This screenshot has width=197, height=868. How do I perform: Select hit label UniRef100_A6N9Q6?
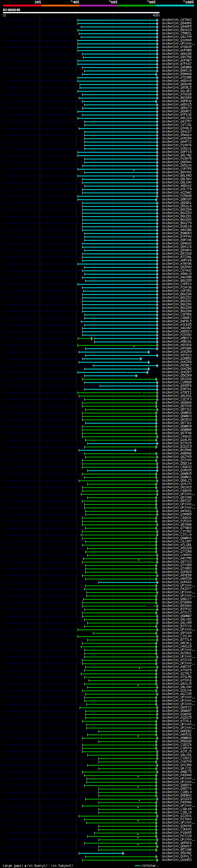click(x=177, y=454)
